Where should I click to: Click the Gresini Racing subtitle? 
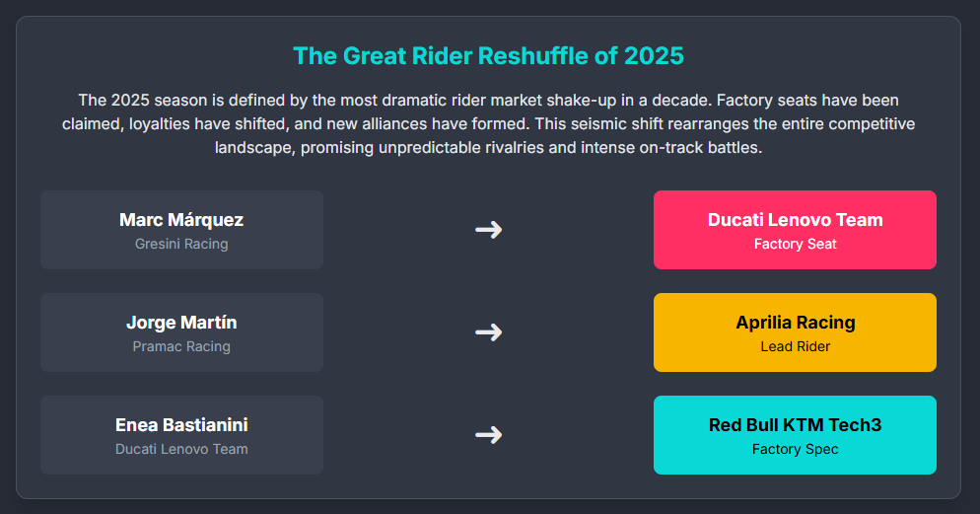[x=181, y=244]
